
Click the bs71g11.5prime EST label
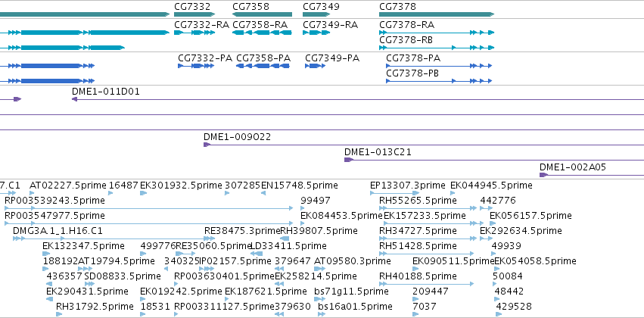[x=351, y=291]
